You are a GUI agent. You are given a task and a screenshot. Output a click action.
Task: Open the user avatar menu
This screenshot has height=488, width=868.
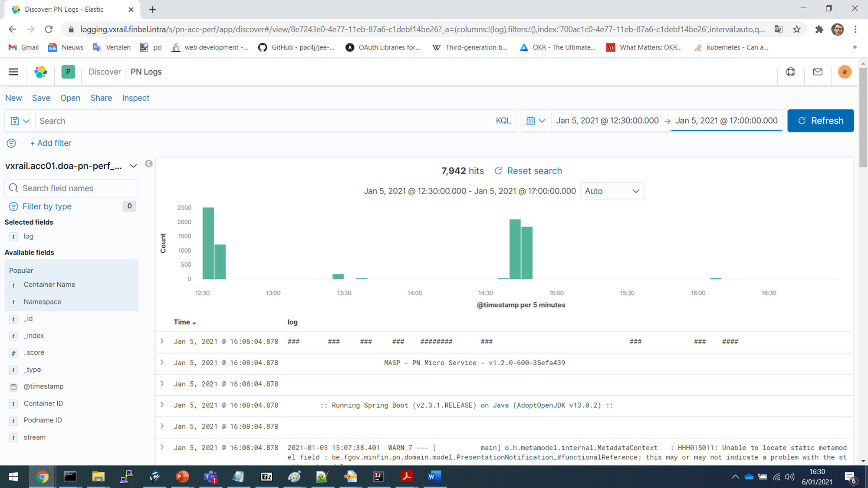(x=844, y=72)
